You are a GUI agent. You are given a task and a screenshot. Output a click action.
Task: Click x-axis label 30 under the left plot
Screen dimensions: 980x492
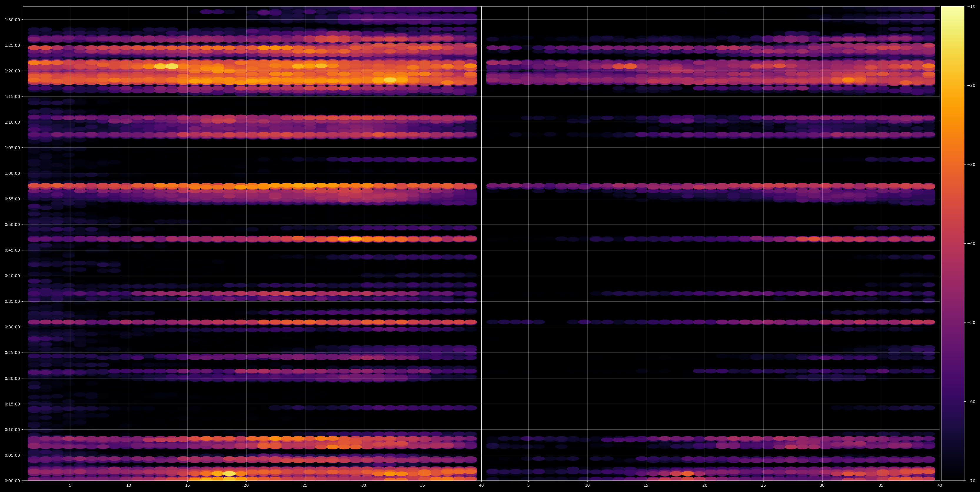[x=364, y=486]
